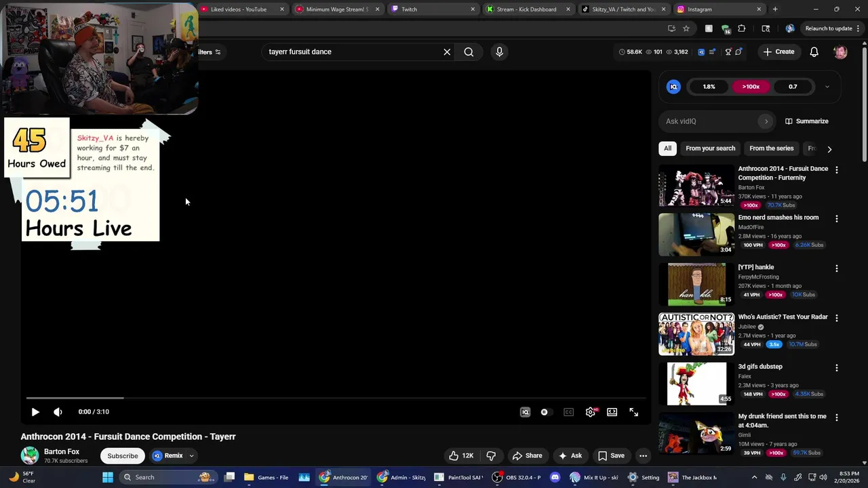Open OBS 32.0.4 from taskbar
The height and width of the screenshot is (488, 868).
[x=517, y=477]
